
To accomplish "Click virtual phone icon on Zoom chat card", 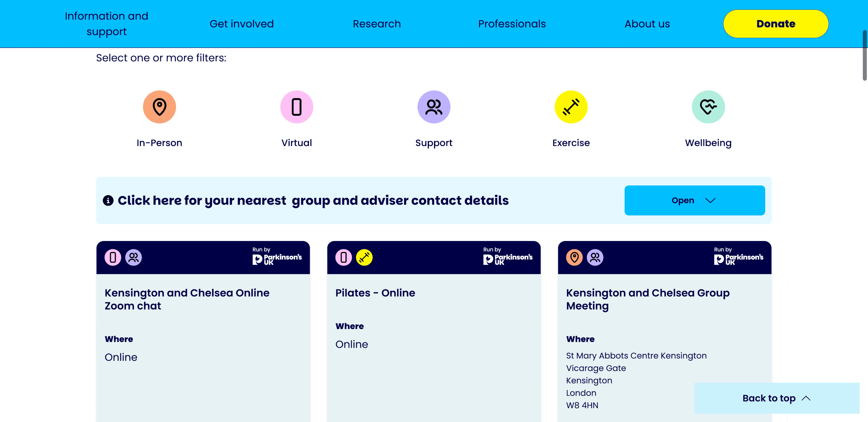I will (x=113, y=257).
